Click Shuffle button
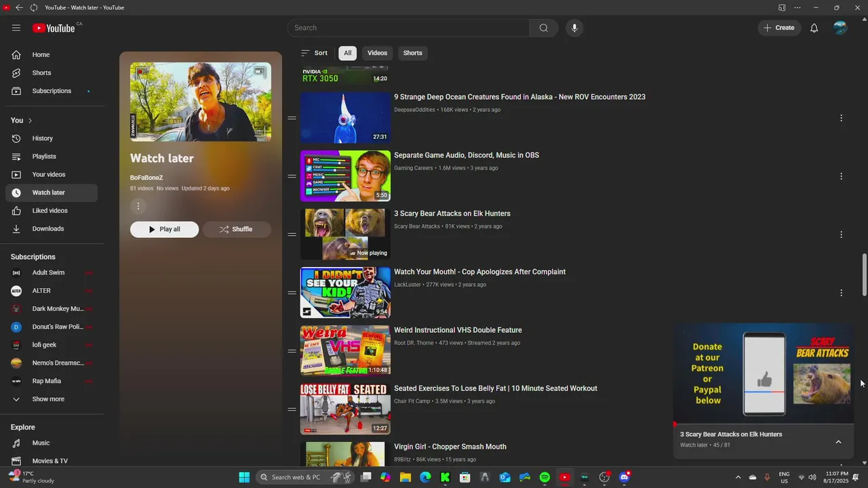868x488 pixels. (237, 229)
